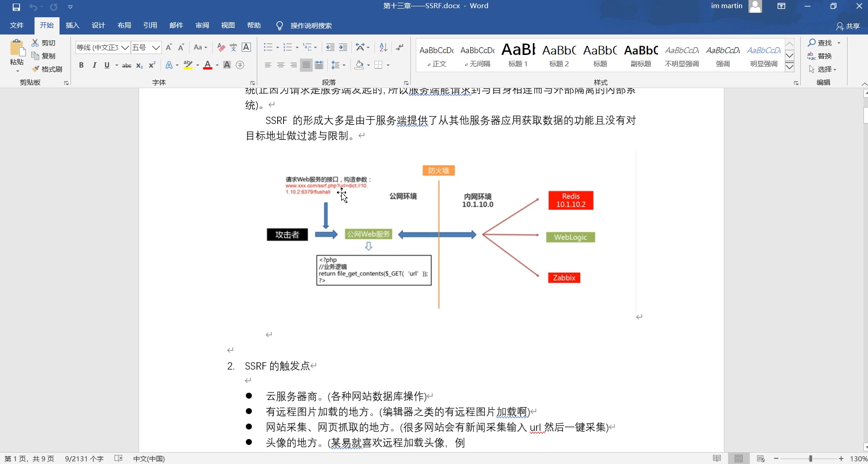868x464 pixels.
Task: Click spelling check icon in status bar
Action: pyautogui.click(x=119, y=459)
